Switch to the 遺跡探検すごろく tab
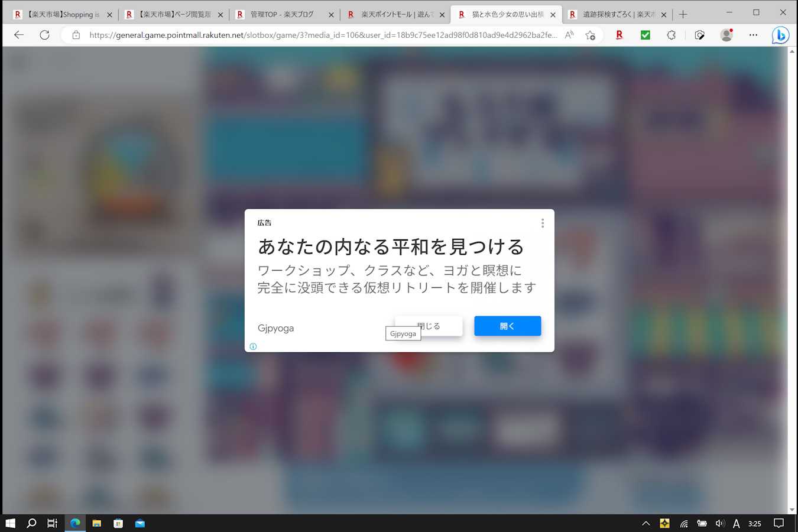798x532 pixels. click(617, 14)
